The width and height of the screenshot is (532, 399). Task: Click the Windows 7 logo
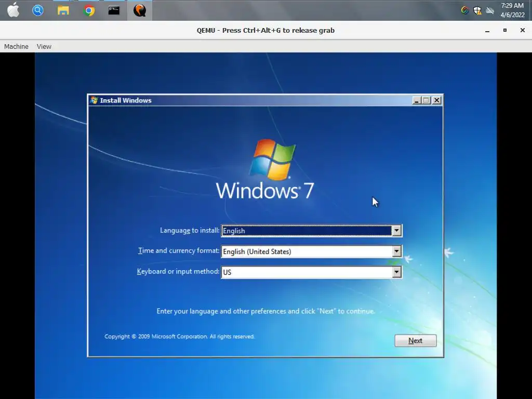tap(265, 169)
